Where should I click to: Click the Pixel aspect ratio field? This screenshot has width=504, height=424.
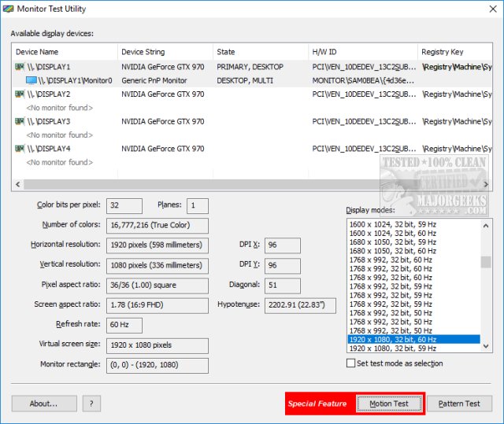(x=157, y=286)
